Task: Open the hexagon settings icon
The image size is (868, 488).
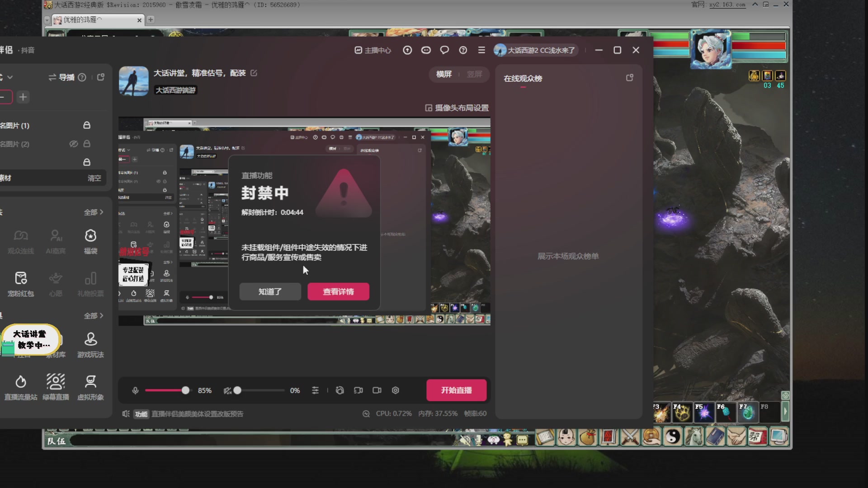Action: [x=396, y=390]
